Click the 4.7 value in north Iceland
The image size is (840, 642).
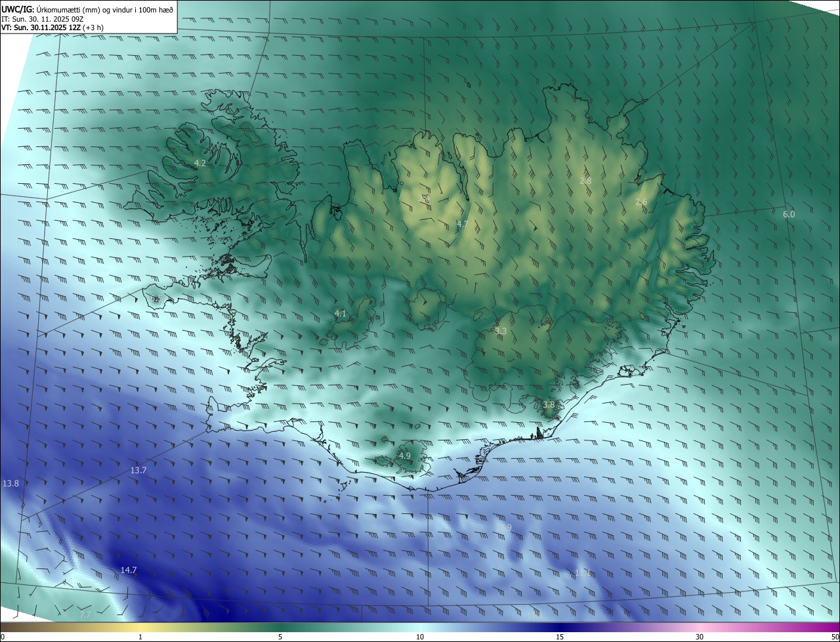pyautogui.click(x=462, y=225)
